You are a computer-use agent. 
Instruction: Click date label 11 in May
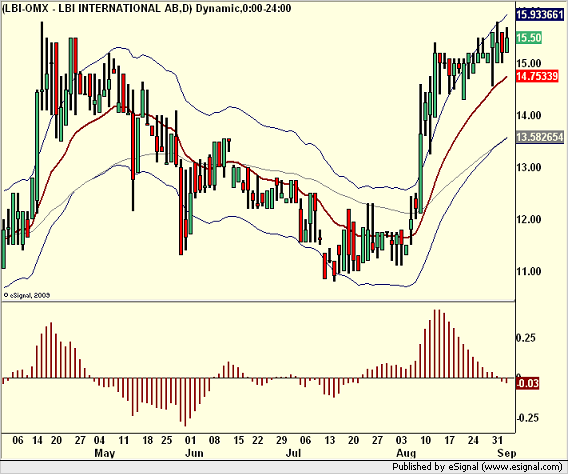click(124, 440)
